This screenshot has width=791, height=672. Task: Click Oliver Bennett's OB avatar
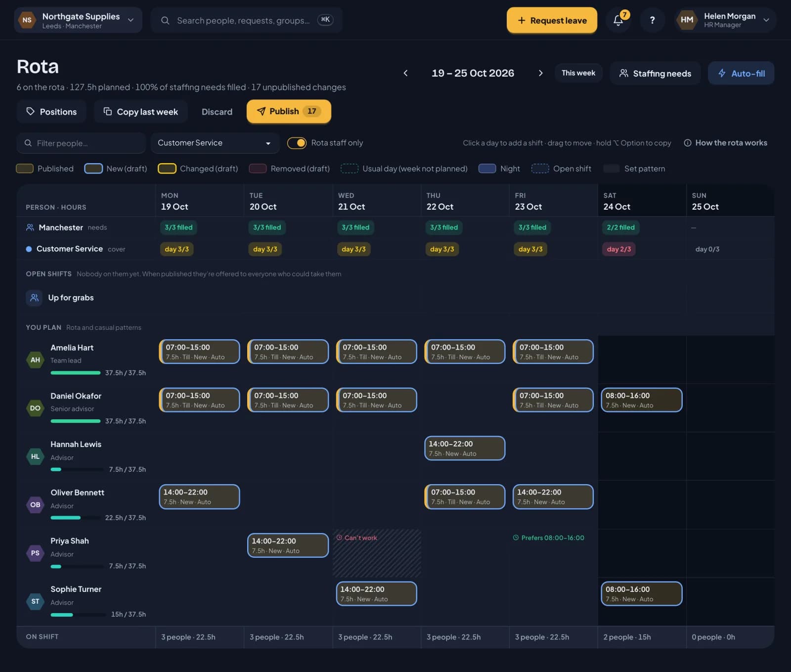pos(35,505)
